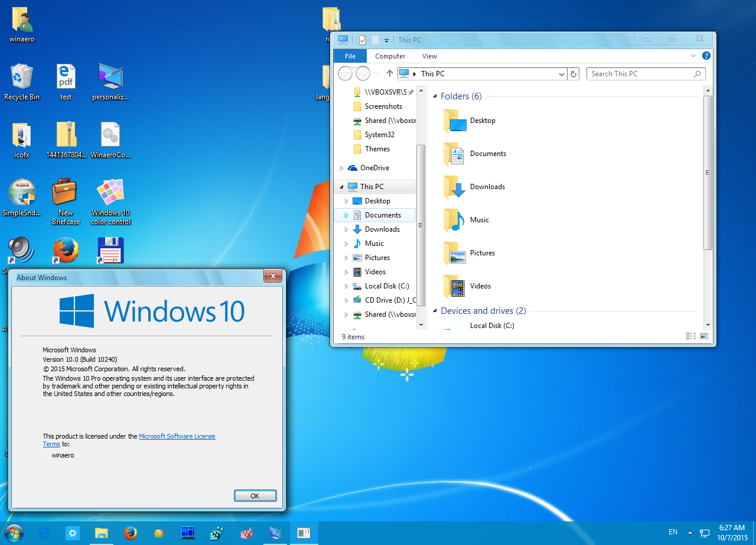
Task: Open Microsoft Edge from the taskbar
Action: coord(43,533)
